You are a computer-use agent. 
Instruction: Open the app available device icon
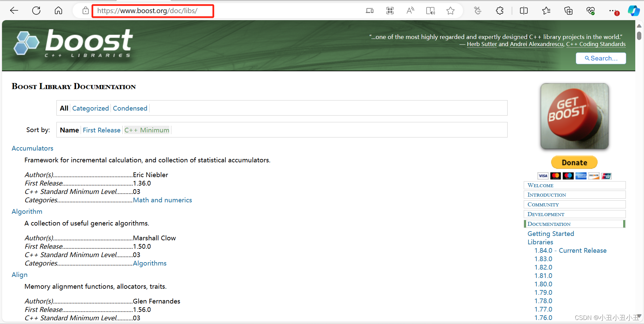click(x=370, y=11)
